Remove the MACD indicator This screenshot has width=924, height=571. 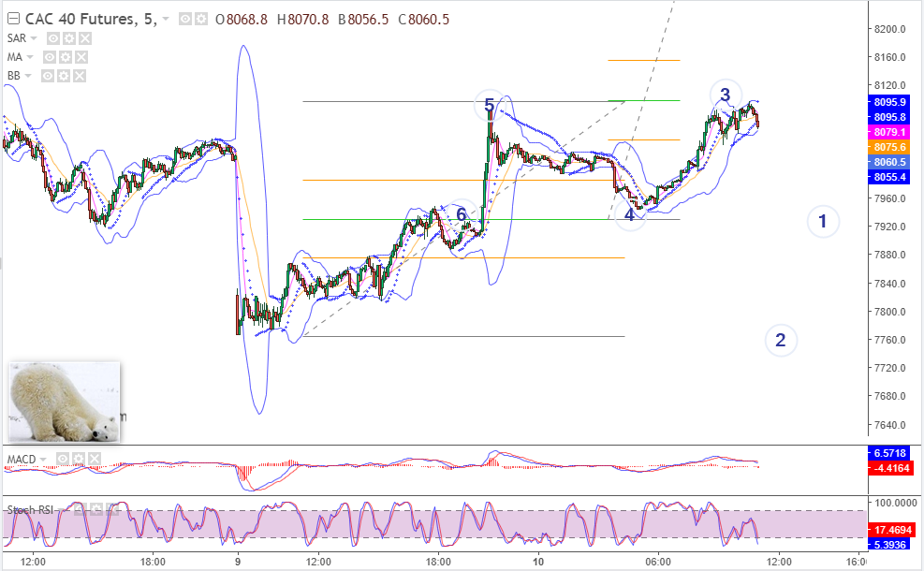[x=95, y=459]
